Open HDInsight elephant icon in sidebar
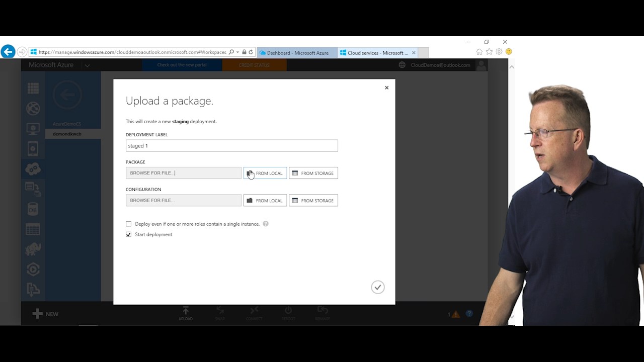644x362 pixels. [33, 249]
